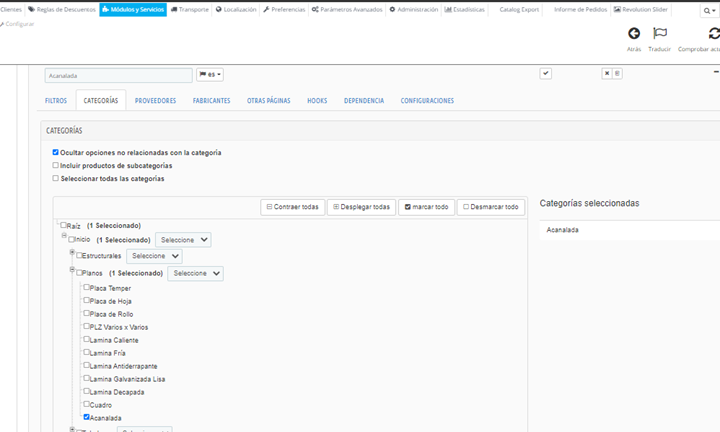720x432 pixels.
Task: Click the X delete icon button
Action: click(x=607, y=74)
